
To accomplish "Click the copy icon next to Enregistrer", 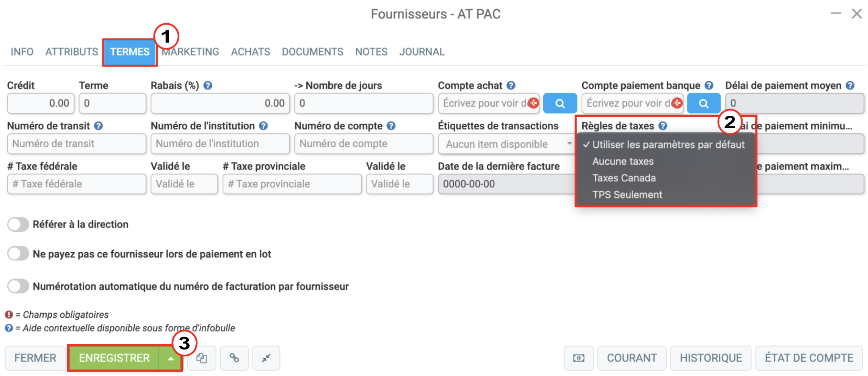I will (202, 358).
